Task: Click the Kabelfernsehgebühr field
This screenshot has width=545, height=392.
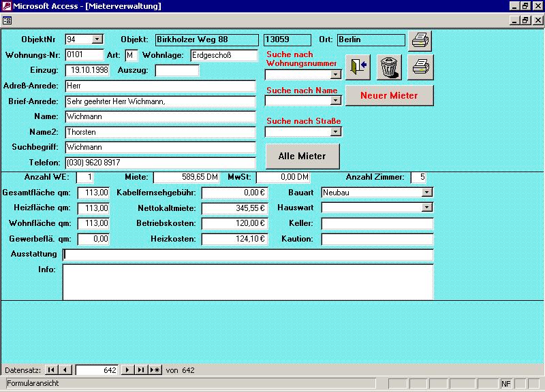Action: tap(234, 193)
